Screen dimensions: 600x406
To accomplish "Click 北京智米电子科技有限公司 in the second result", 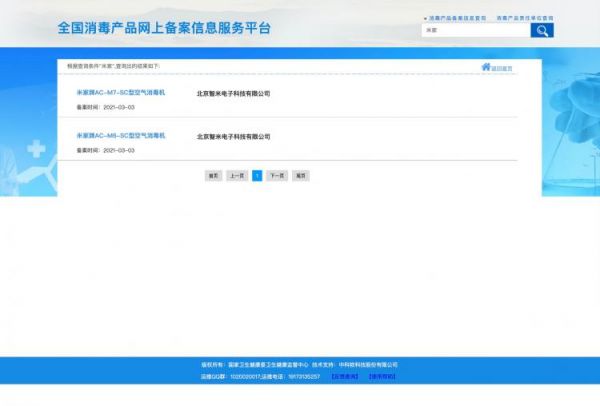I will (233, 137).
